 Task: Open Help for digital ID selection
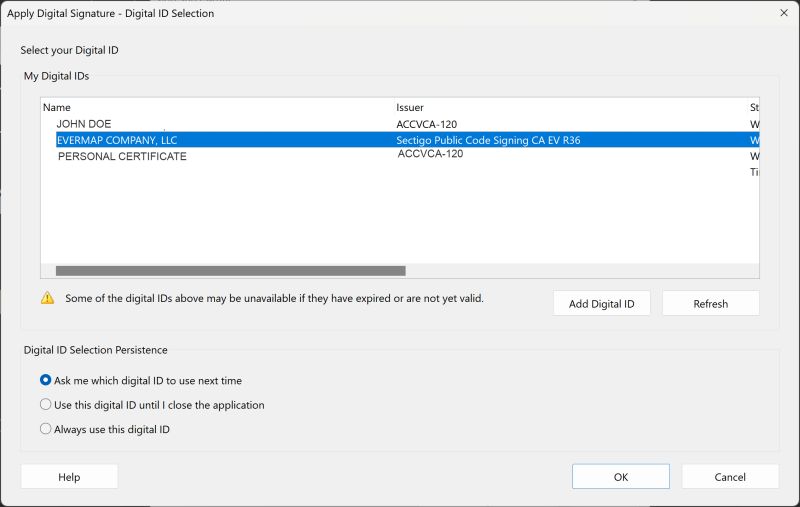coord(69,477)
